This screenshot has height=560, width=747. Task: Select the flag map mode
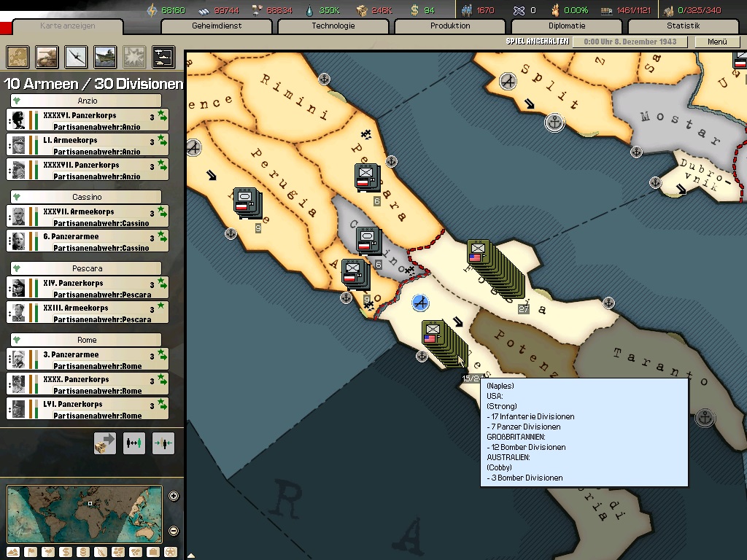31,553
